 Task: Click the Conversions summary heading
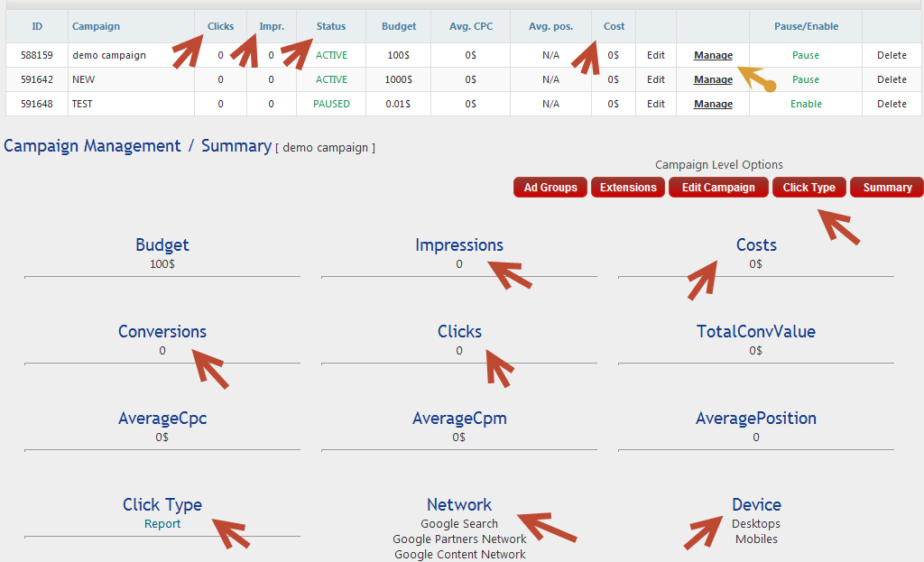click(162, 332)
